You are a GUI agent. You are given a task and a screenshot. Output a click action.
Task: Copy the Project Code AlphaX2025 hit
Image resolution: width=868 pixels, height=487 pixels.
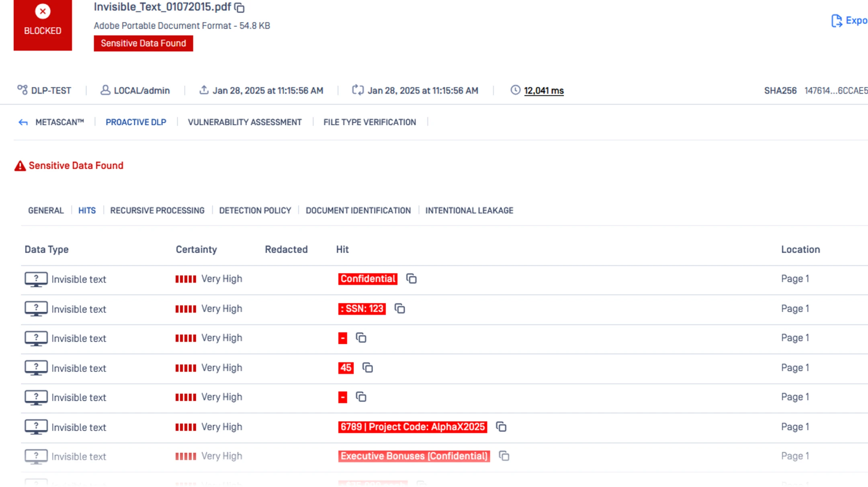[x=501, y=427]
